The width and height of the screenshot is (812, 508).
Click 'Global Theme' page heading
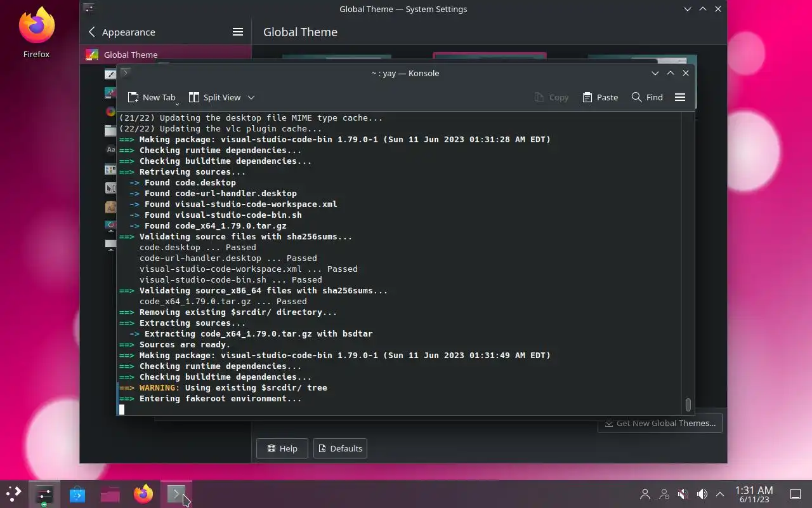tap(300, 32)
